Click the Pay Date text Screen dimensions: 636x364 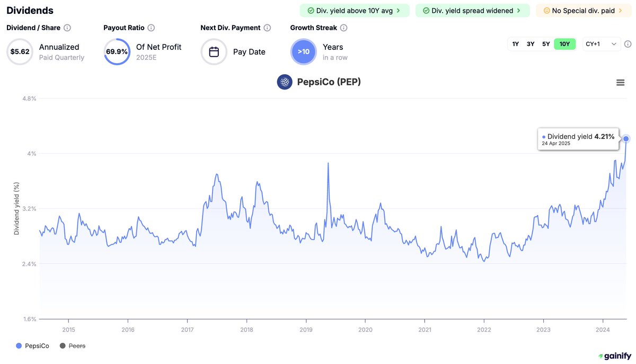pos(249,52)
